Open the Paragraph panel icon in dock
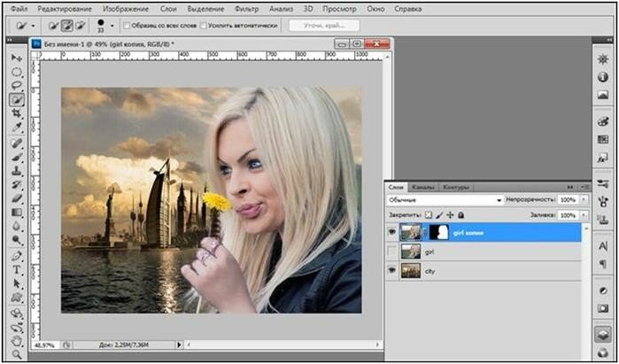The image size is (619, 364). [603, 264]
